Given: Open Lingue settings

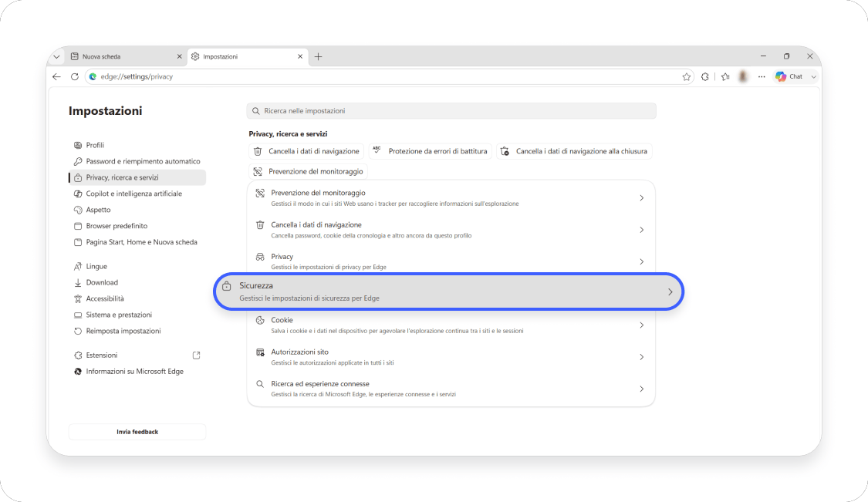Looking at the screenshot, I should pos(137,266).
